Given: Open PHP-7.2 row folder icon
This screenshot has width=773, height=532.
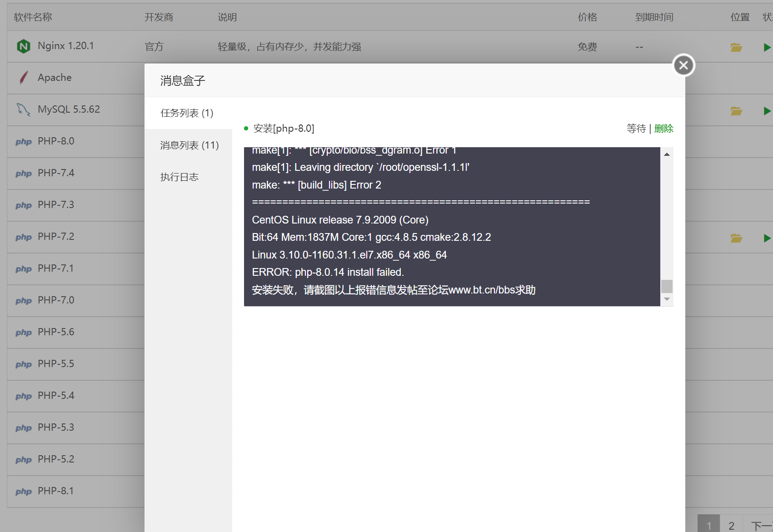Looking at the screenshot, I should tap(736, 238).
